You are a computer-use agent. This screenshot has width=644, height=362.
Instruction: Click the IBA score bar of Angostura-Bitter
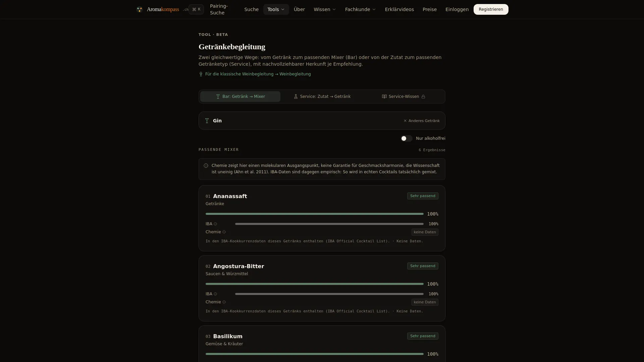(x=329, y=294)
